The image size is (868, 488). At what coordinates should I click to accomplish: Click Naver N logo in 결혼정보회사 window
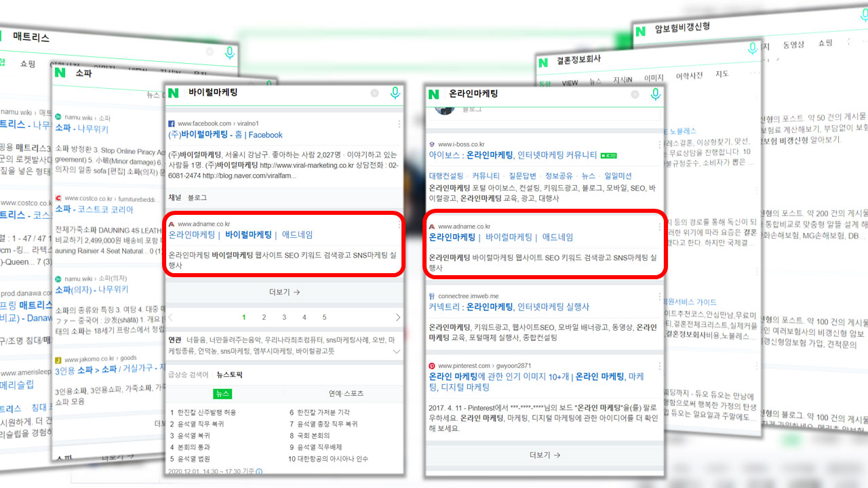[543, 63]
